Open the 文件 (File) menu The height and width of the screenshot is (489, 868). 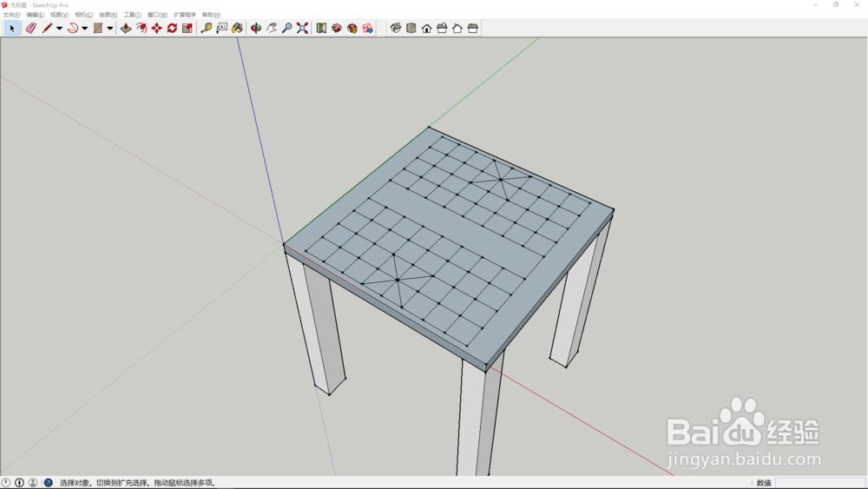click(x=11, y=15)
